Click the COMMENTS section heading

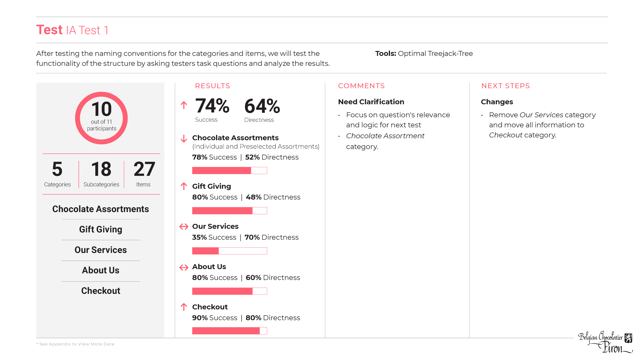coord(361,86)
